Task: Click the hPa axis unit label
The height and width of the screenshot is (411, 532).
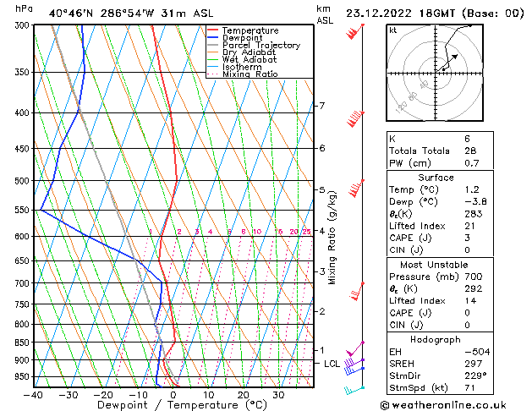Action: pyautogui.click(x=24, y=8)
